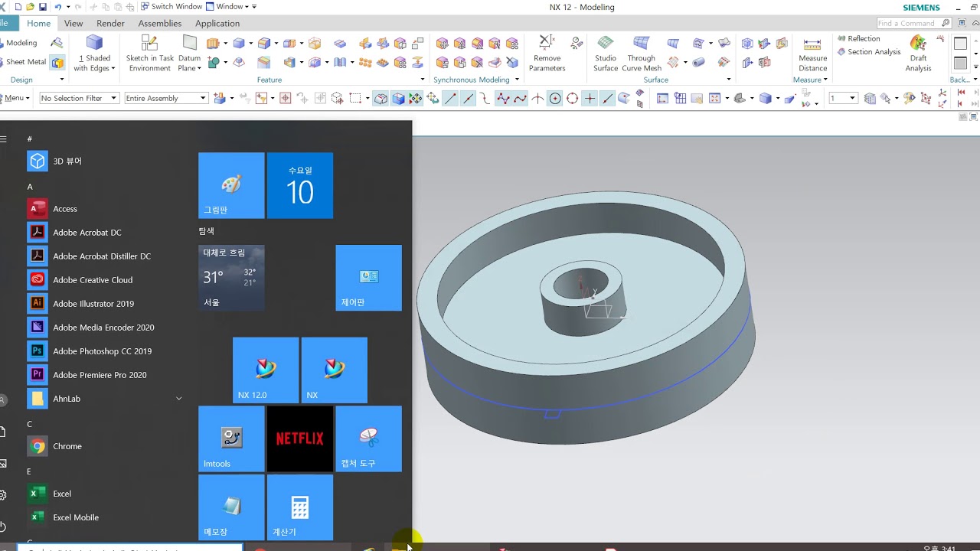Open the 그림판 paint tile
The image size is (980, 551).
231,185
